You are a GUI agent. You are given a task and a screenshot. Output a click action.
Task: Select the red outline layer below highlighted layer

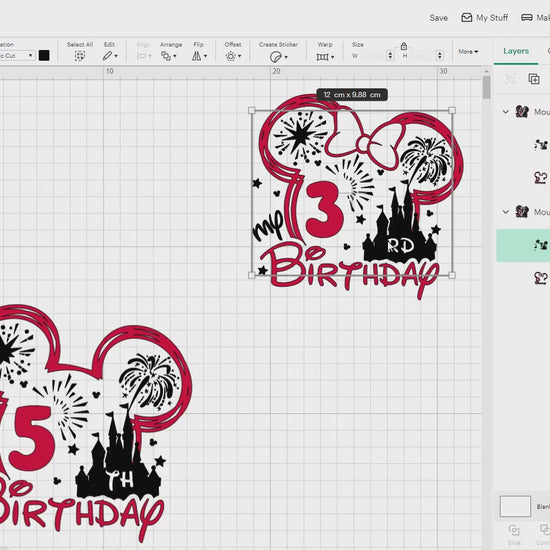click(x=540, y=278)
